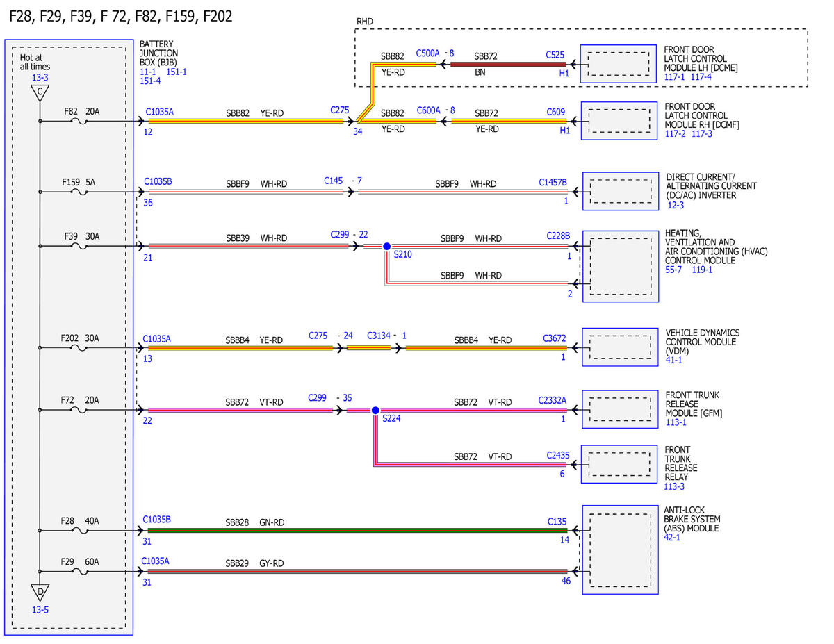Viewport: 834px width, 644px height.
Task: Open connector C2435 at the trunk release relay
Action: tap(557, 455)
